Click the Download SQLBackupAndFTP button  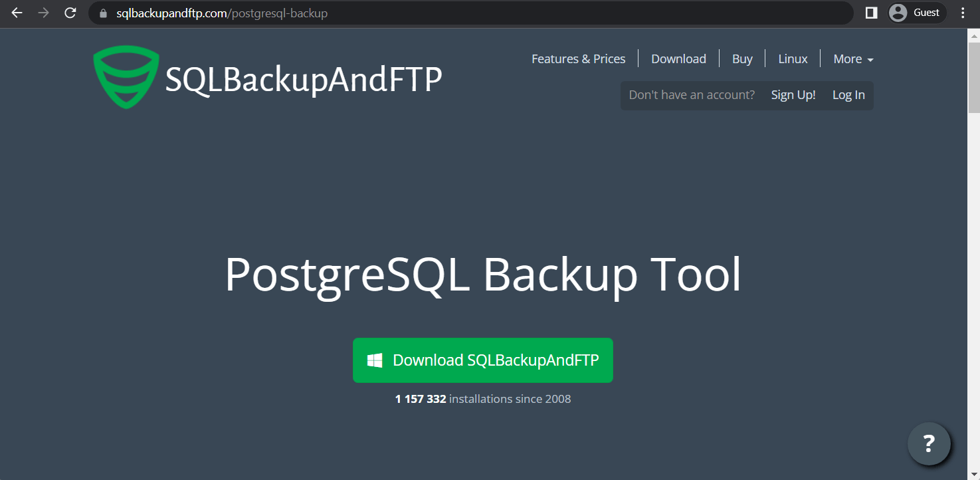pos(483,360)
